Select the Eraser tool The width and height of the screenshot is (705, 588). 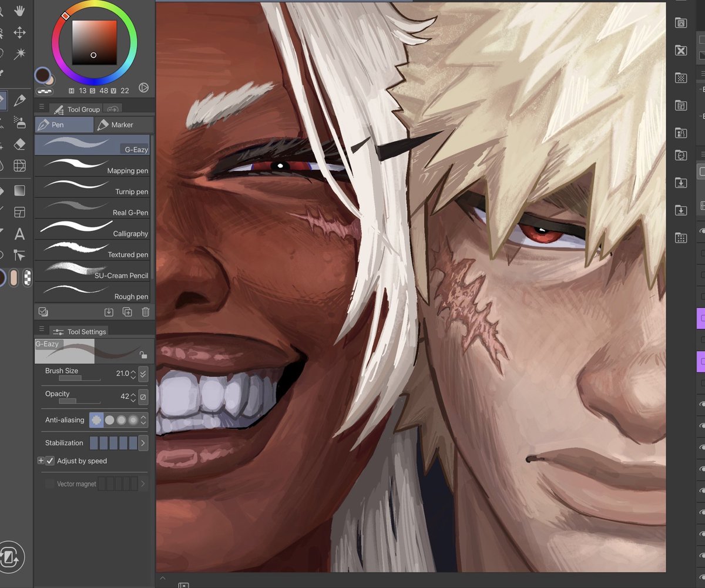coord(19,144)
